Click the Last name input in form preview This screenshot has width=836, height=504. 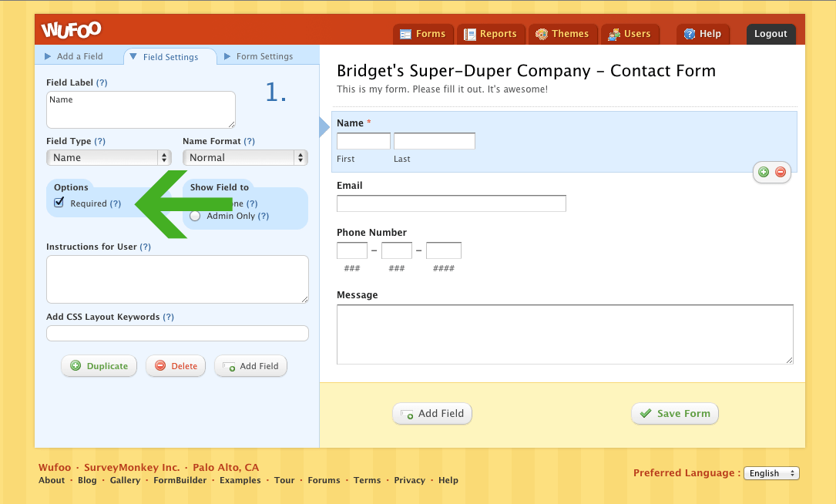[435, 141]
